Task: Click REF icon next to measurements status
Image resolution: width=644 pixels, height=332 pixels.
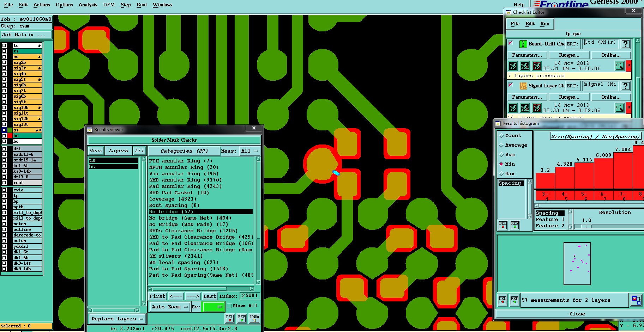Action: pyautogui.click(x=514, y=300)
